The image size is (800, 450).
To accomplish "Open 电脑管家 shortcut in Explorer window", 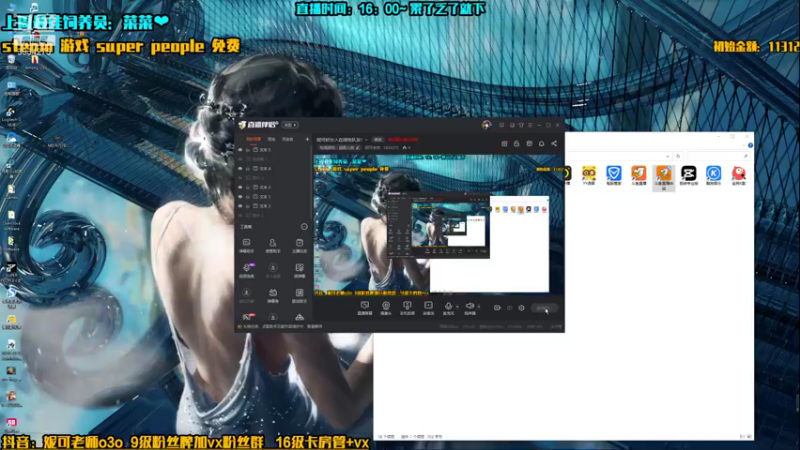I will [x=614, y=176].
